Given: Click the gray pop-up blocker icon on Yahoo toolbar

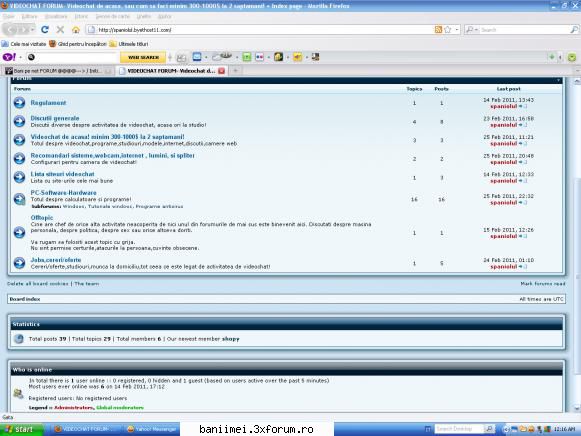Looking at the screenshot, I should 181,57.
